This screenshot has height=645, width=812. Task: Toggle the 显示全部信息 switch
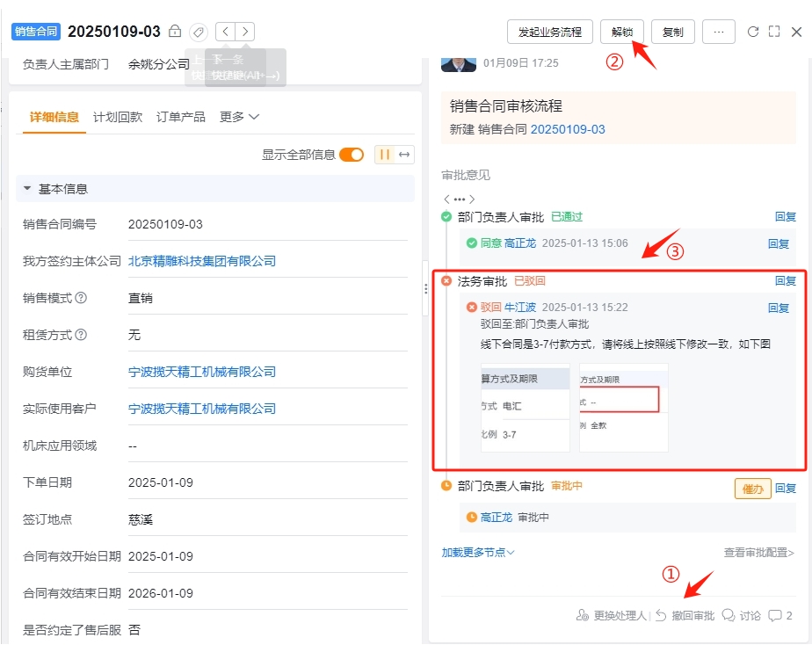pyautogui.click(x=352, y=155)
